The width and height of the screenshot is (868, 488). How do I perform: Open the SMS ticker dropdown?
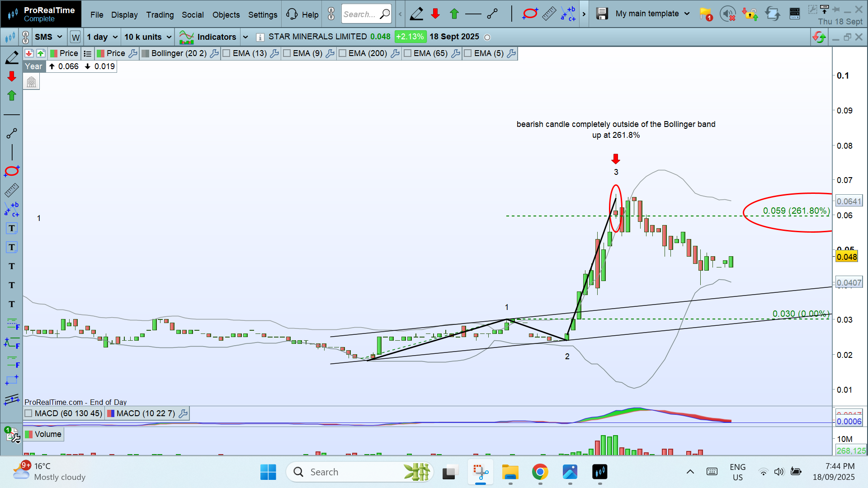(49, 37)
